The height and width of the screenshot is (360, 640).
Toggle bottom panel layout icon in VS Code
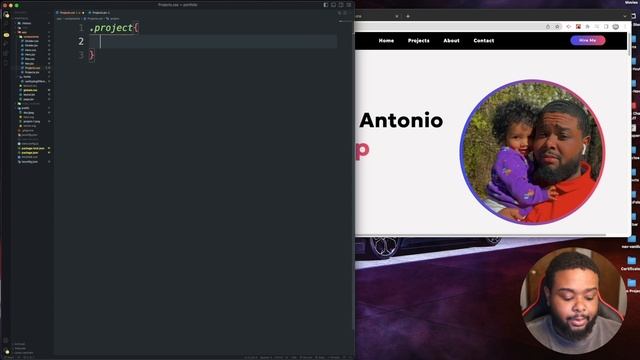coord(333,5)
